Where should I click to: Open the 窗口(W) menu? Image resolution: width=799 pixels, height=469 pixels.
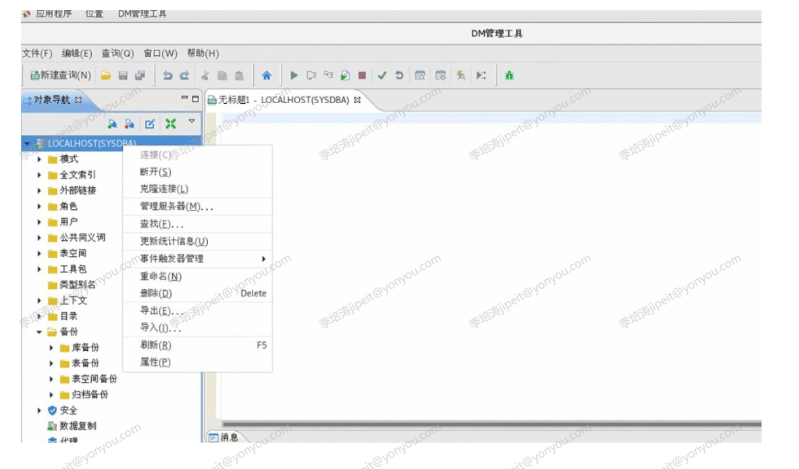[161, 53]
